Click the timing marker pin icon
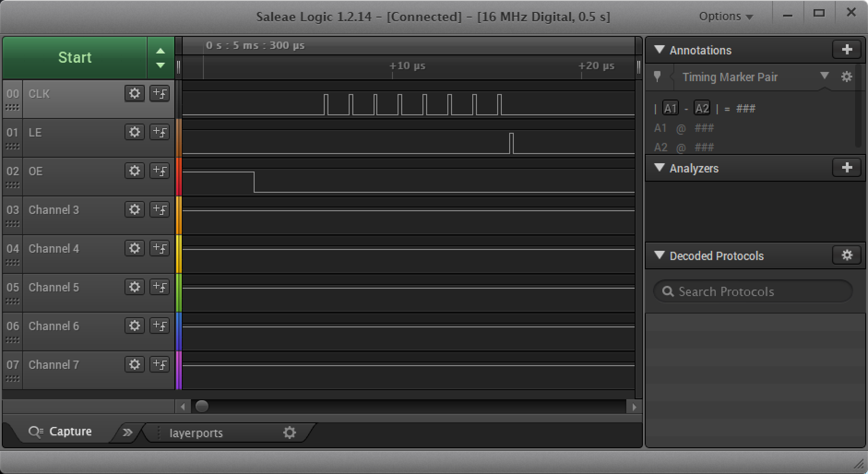868x474 pixels. point(658,77)
